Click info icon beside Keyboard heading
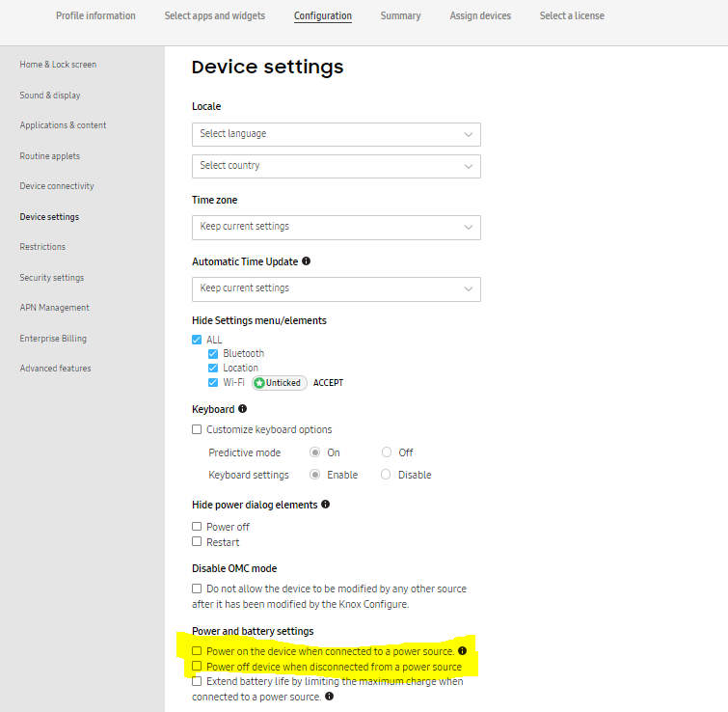 click(242, 409)
